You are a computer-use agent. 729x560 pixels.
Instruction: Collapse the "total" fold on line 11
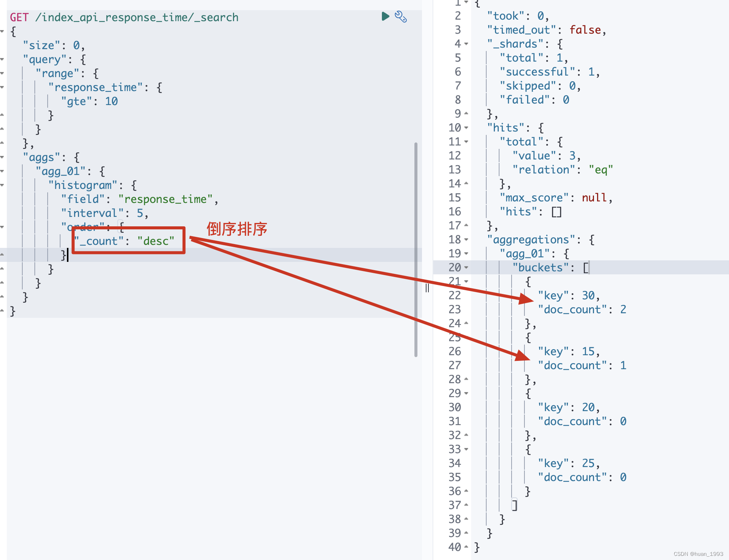[x=466, y=142]
